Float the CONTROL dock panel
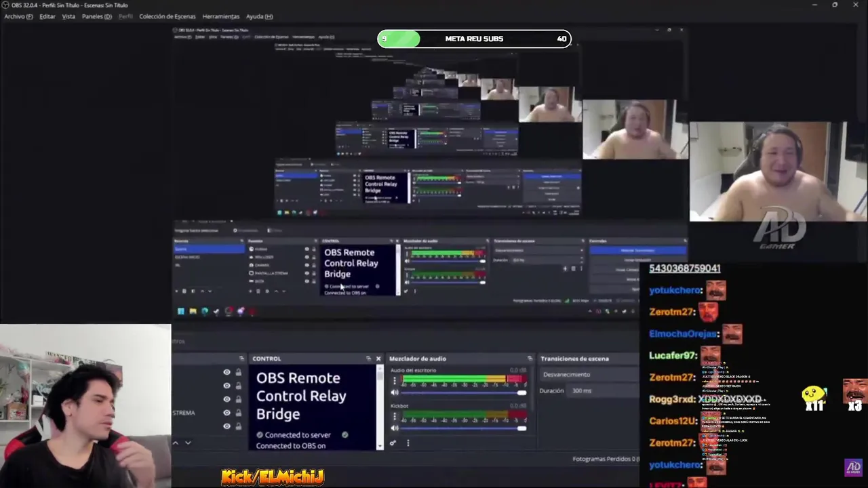The width and height of the screenshot is (868, 488). (368, 359)
